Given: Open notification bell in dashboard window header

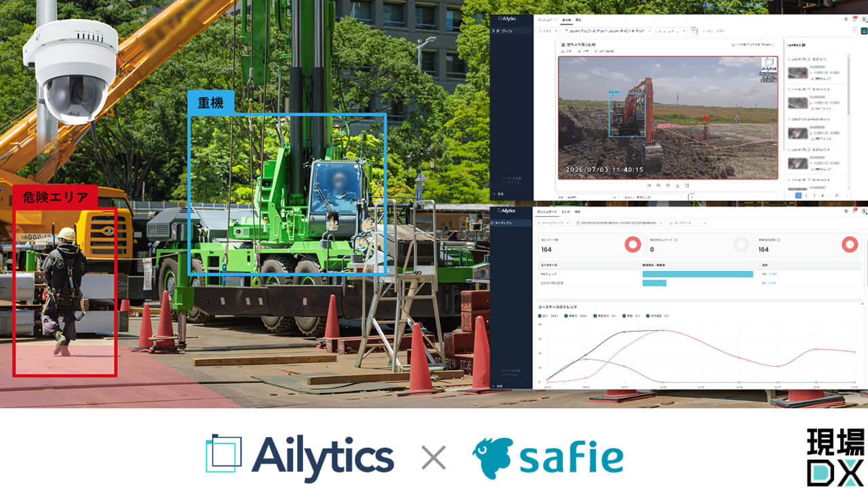Looking at the screenshot, I should pos(854,211).
